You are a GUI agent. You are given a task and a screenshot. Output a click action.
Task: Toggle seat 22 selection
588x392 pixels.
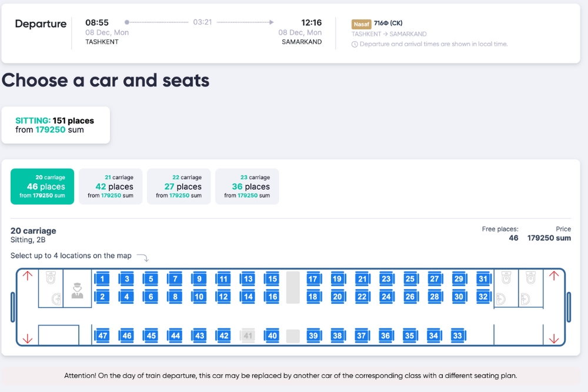[x=362, y=297]
